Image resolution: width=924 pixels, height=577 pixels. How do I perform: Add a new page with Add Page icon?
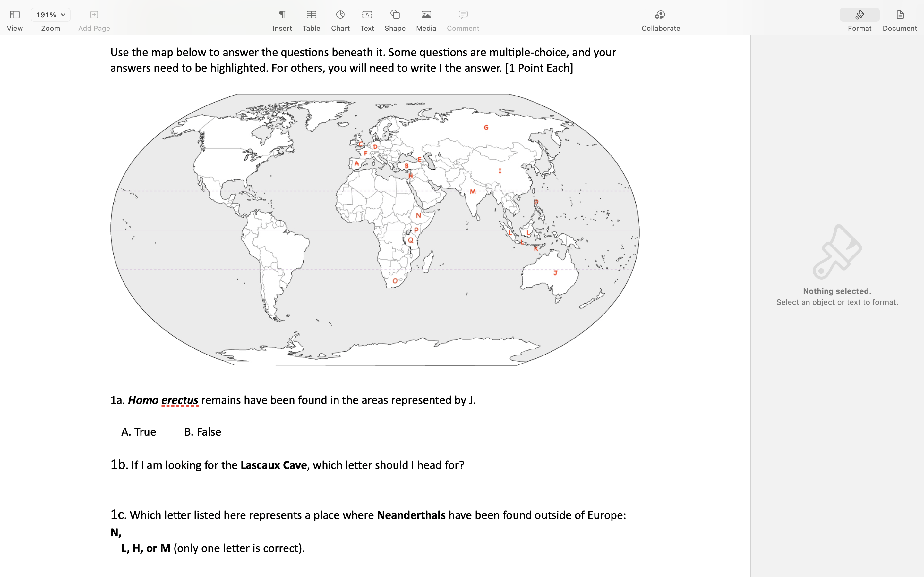pyautogui.click(x=94, y=14)
